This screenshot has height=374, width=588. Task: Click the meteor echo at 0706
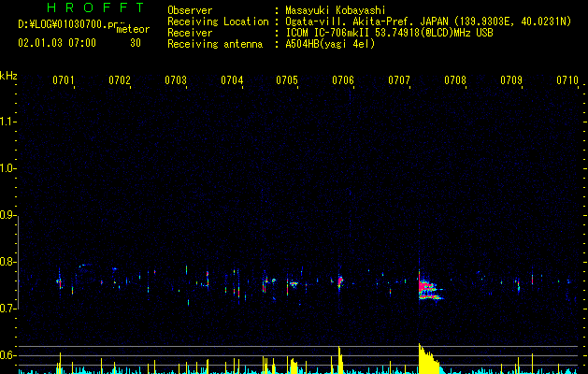pyautogui.click(x=340, y=281)
